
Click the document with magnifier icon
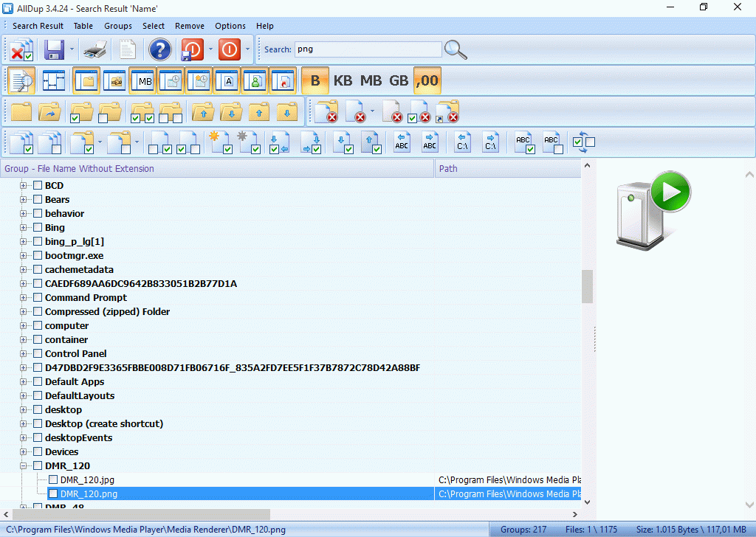click(x=21, y=80)
